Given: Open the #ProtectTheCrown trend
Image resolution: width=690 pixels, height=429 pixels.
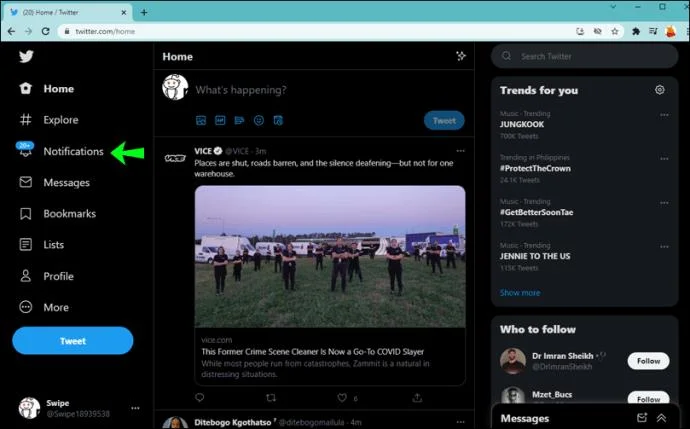Looking at the screenshot, I should (x=535, y=169).
